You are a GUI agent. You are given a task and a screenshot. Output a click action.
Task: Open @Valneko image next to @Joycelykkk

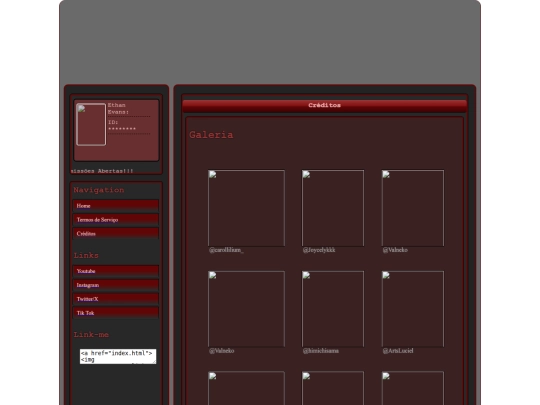(413, 208)
